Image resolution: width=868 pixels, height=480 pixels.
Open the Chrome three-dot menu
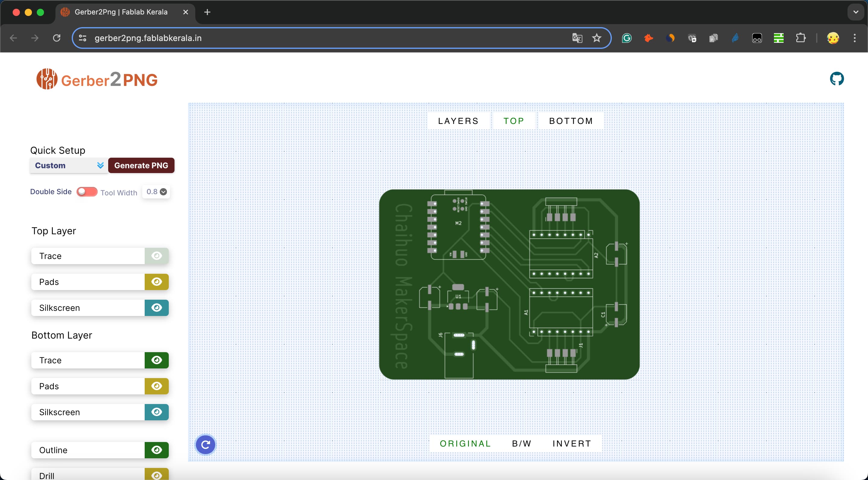click(854, 38)
